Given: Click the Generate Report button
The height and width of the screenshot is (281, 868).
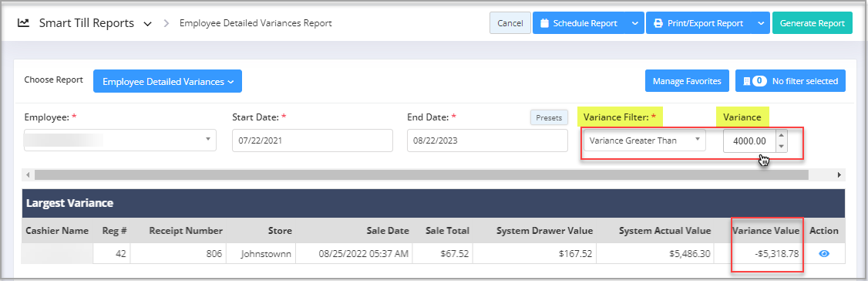Looking at the screenshot, I should 812,23.
